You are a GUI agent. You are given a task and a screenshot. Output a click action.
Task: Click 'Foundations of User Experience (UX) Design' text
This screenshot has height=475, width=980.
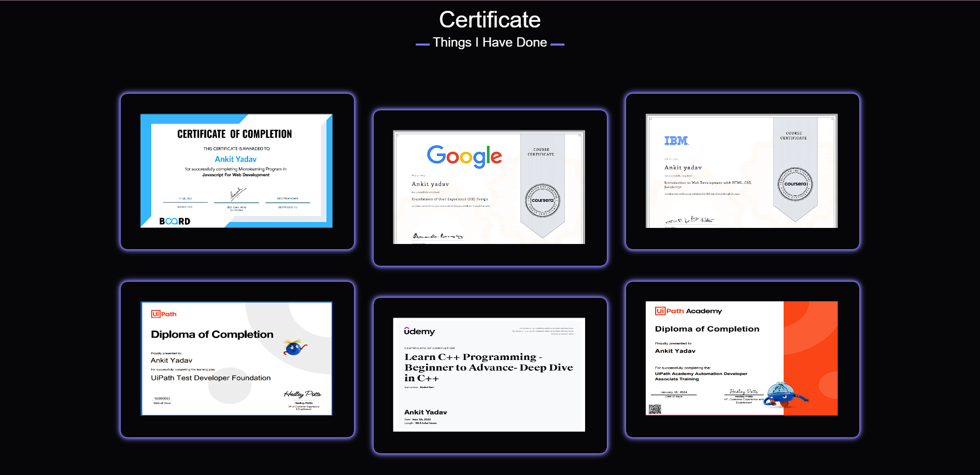click(450, 199)
